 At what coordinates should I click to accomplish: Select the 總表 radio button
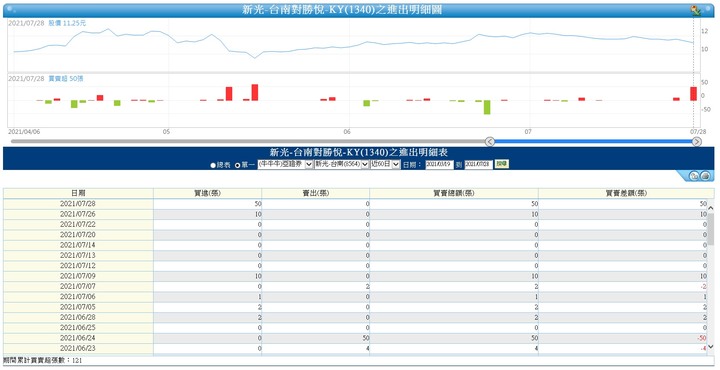tap(213, 165)
